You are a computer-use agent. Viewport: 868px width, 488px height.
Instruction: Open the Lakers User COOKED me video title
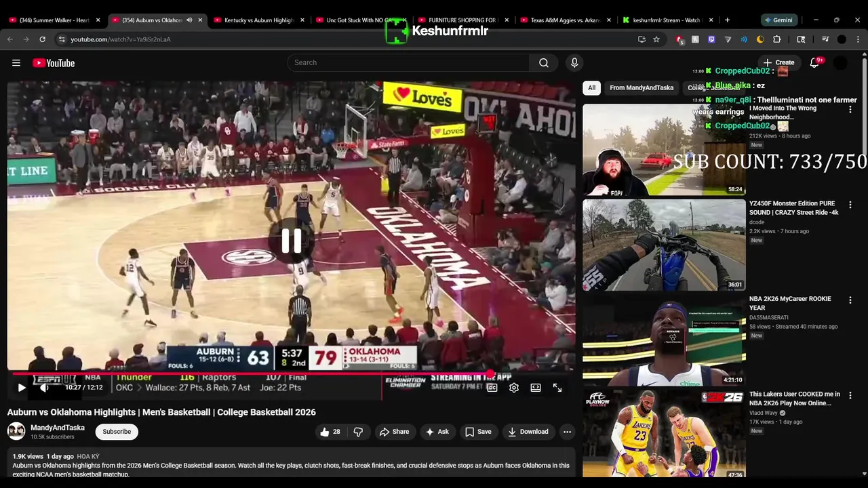(794, 398)
